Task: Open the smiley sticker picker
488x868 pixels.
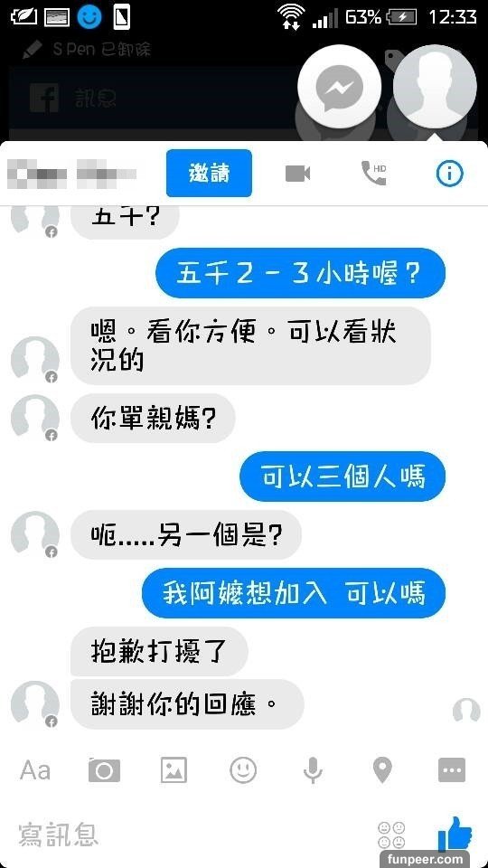Action: tap(243, 770)
